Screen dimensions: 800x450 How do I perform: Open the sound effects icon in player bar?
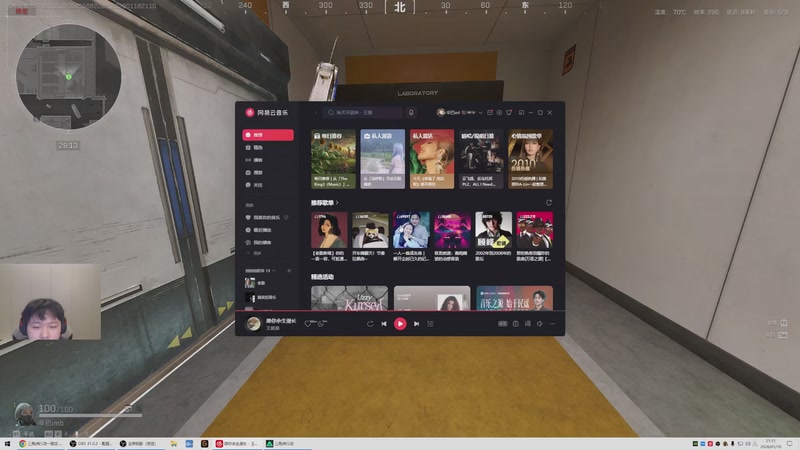(515, 323)
